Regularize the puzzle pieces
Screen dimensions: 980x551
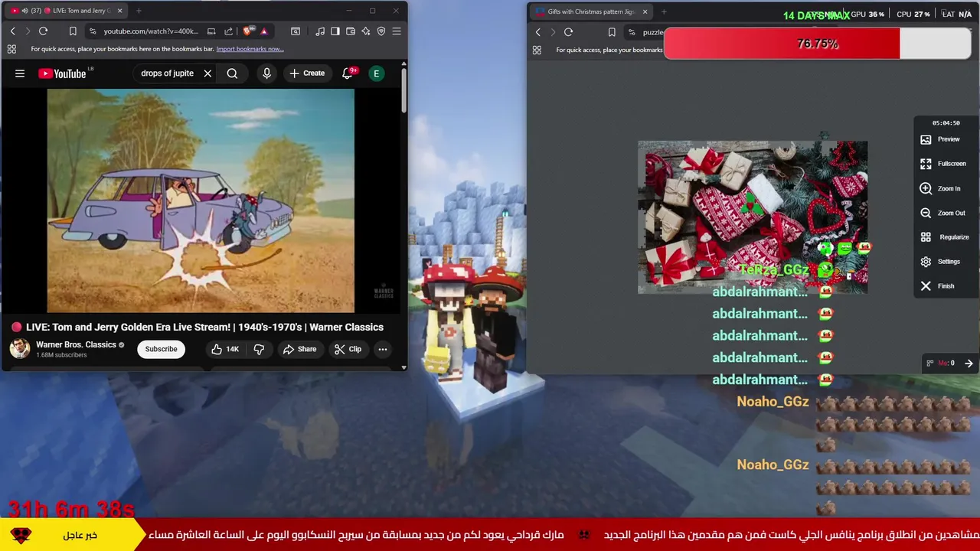click(945, 237)
